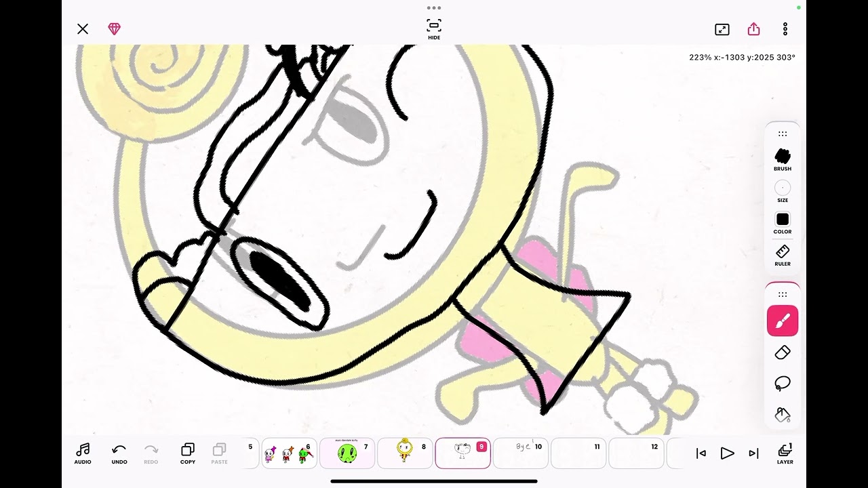Select frame 10 labeled Bye
The image size is (868, 488).
point(520,453)
